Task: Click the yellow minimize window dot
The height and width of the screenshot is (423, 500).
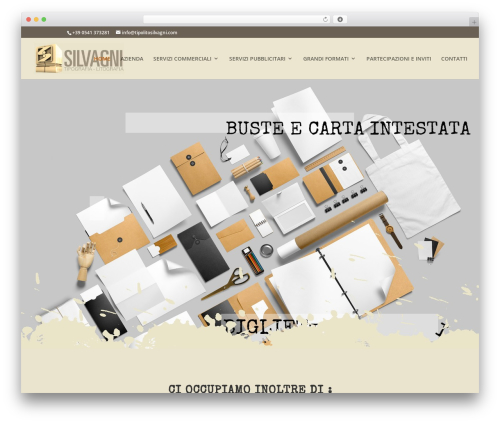Action: [36, 20]
